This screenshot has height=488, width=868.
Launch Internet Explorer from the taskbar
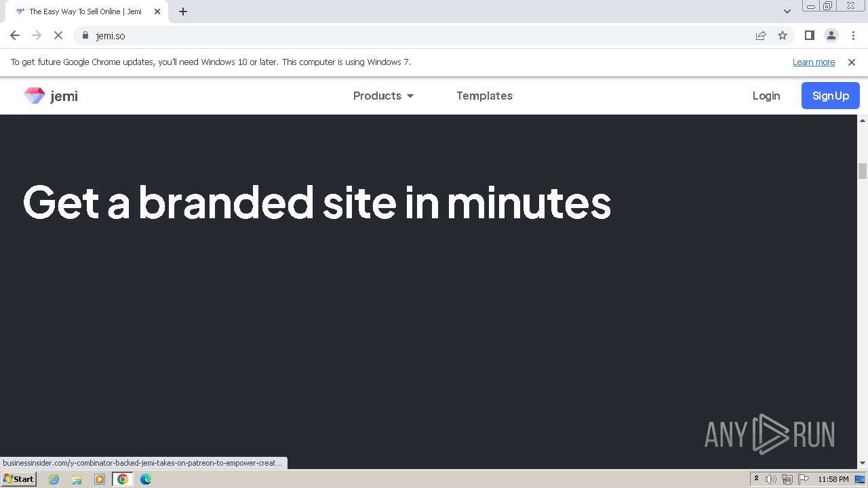click(x=54, y=479)
